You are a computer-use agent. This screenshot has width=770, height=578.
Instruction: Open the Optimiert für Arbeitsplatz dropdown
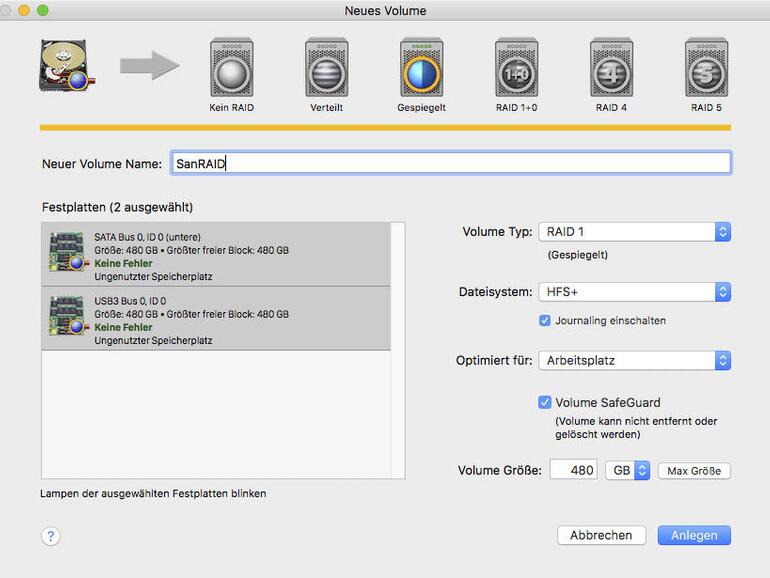[634, 360]
